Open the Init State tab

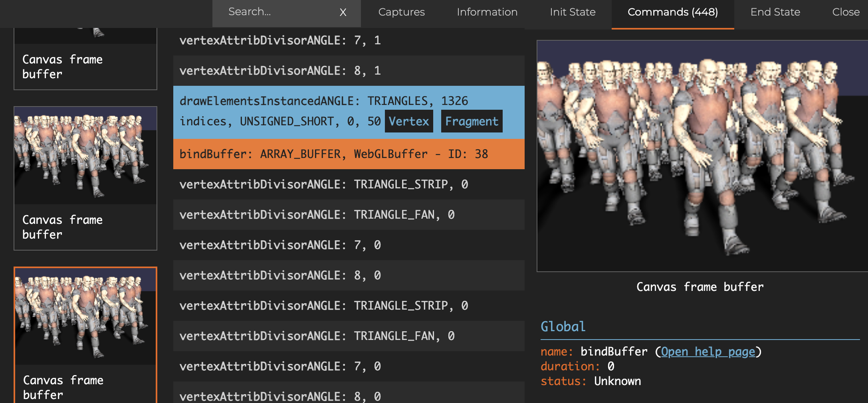click(572, 12)
